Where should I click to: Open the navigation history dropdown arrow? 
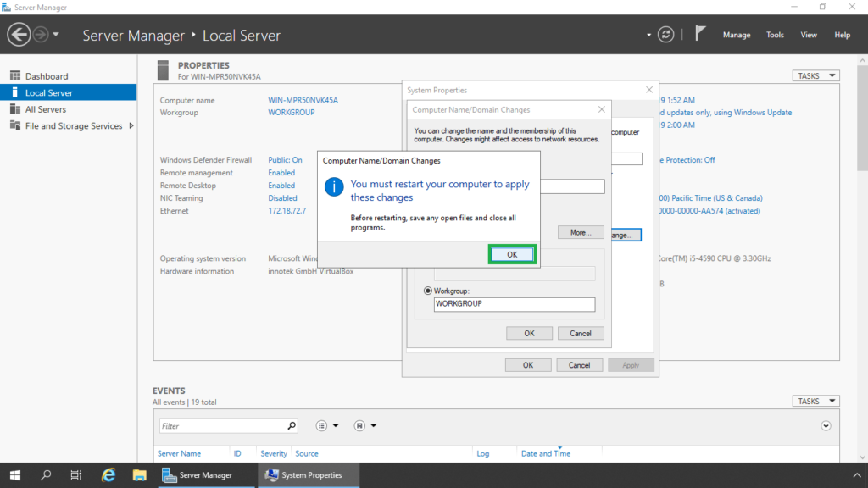(56, 34)
